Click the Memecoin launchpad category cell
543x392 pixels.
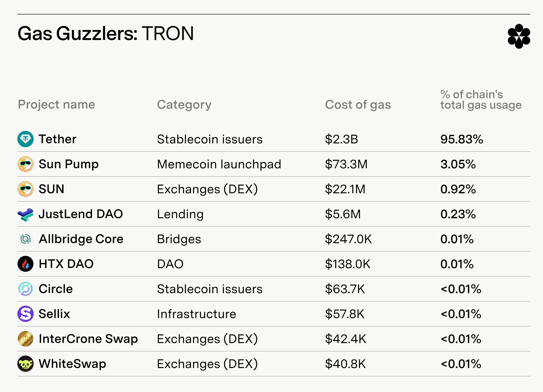click(219, 164)
